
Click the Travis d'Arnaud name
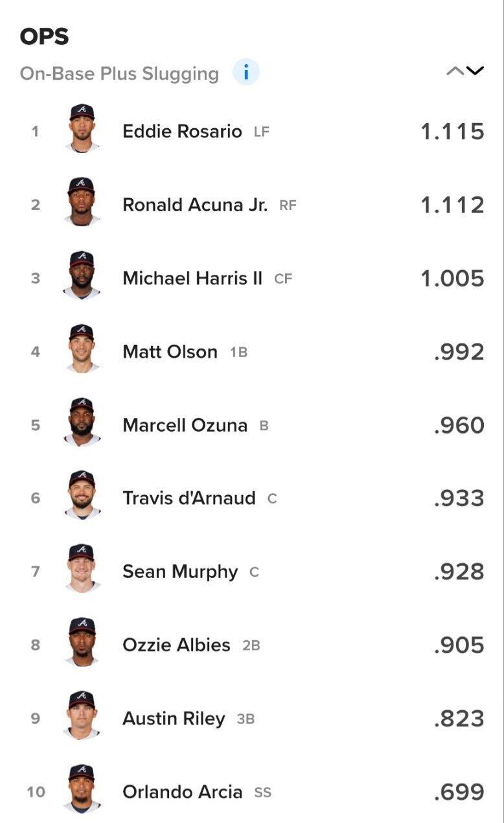point(189,498)
